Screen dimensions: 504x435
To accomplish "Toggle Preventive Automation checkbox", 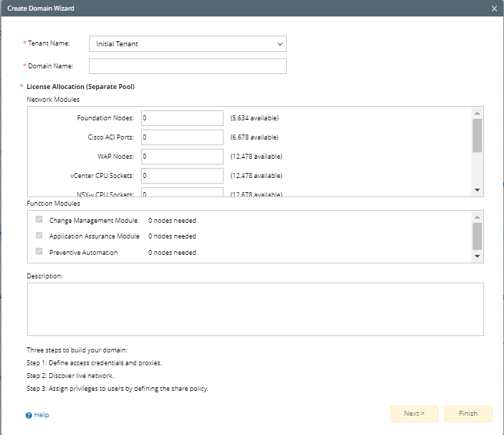I will pos(39,252).
